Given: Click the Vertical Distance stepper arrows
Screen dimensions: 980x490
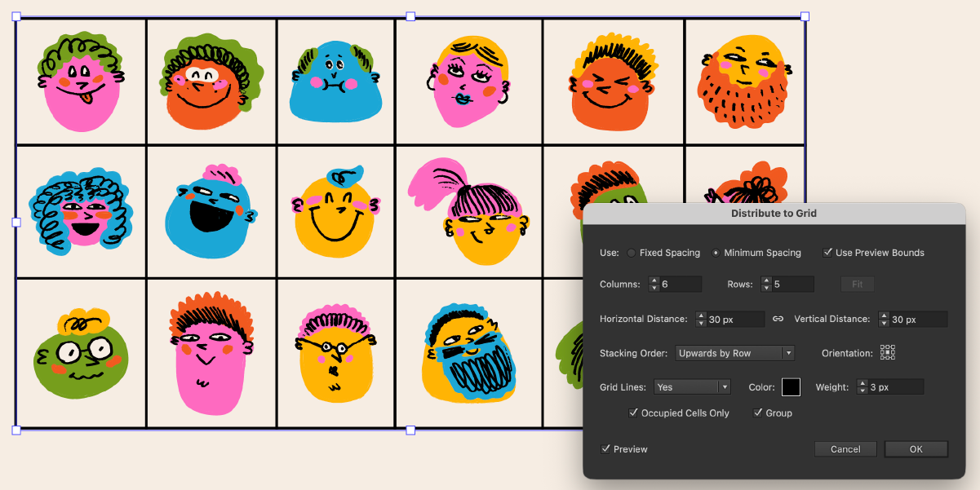Looking at the screenshot, I should coord(884,320).
